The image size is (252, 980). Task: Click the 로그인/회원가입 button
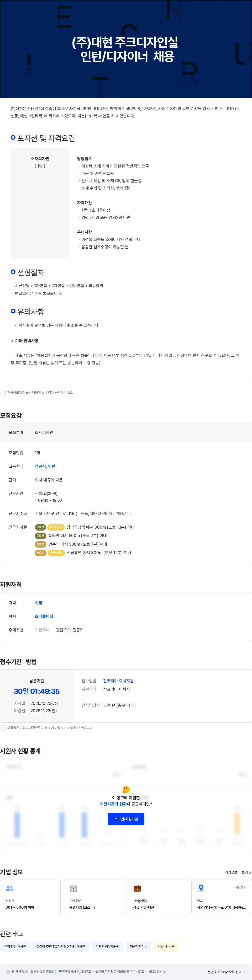point(126,819)
